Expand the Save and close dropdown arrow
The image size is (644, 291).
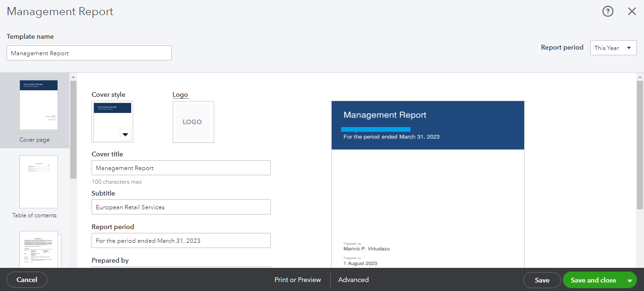pos(630,280)
